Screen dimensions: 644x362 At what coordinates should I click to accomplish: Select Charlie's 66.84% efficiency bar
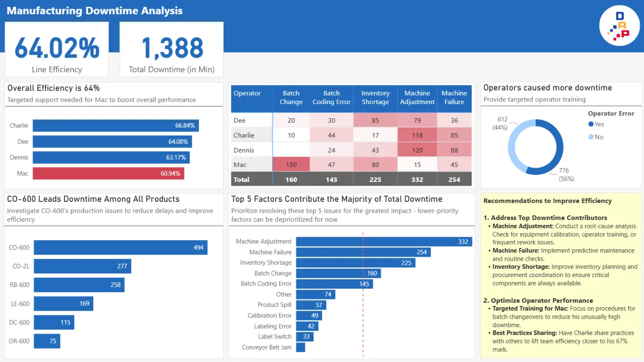(115, 125)
